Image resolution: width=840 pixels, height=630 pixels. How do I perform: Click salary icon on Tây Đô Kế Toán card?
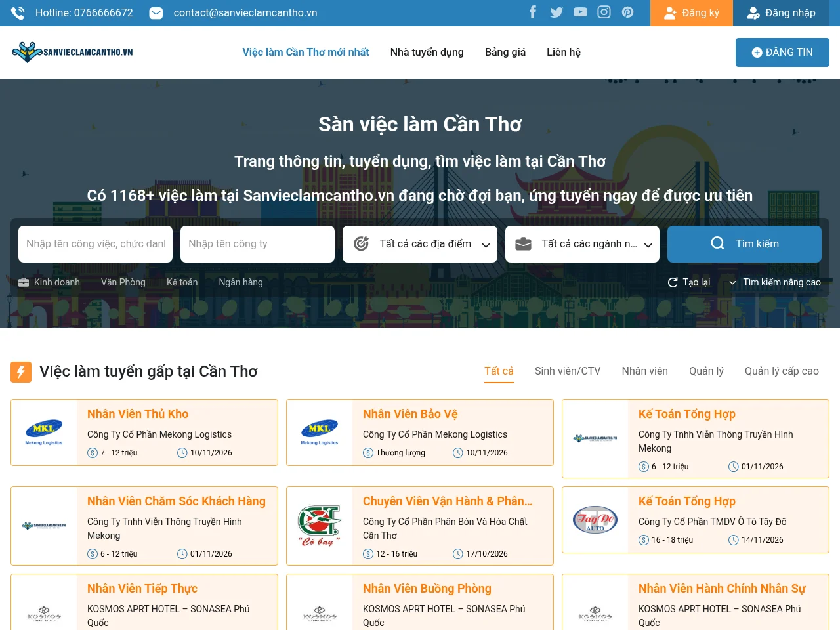pyautogui.click(x=644, y=540)
